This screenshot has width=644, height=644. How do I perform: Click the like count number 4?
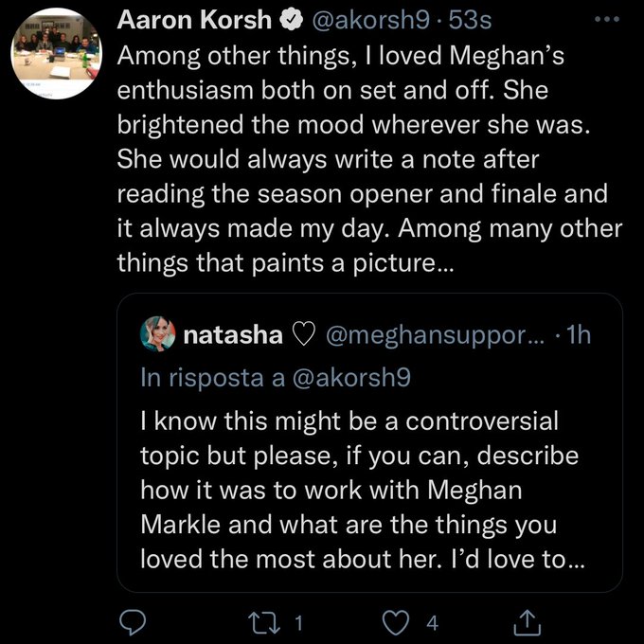tap(433, 621)
